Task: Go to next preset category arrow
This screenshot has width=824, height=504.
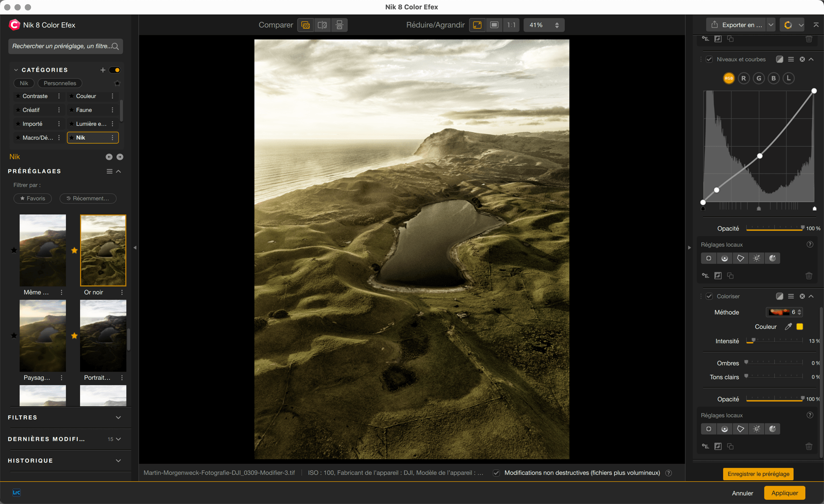Action: point(120,157)
